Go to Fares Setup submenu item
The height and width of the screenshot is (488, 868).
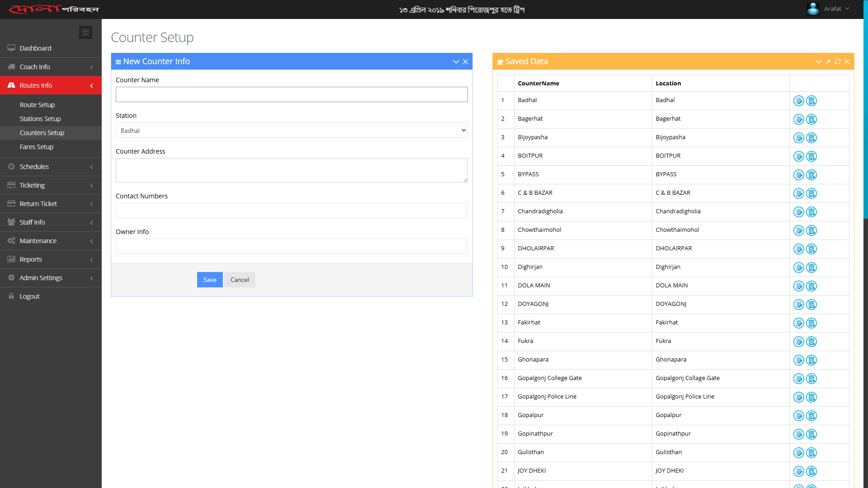click(37, 147)
